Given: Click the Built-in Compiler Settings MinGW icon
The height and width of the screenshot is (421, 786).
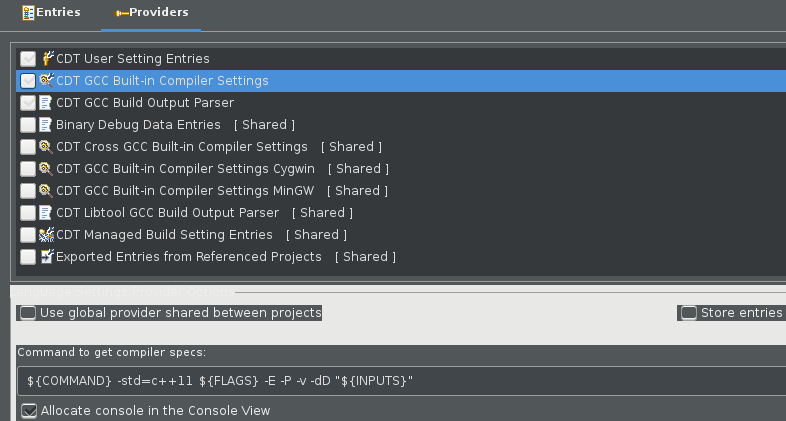Looking at the screenshot, I should point(46,191).
